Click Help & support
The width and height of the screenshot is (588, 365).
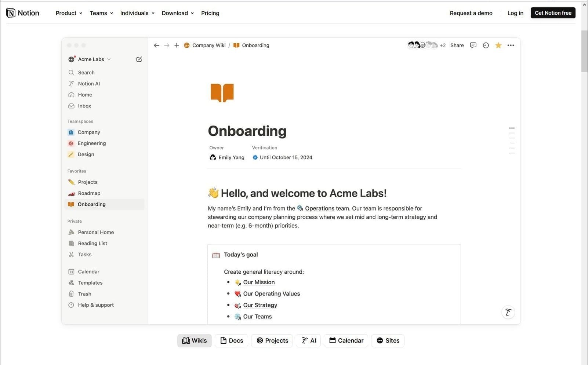pyautogui.click(x=105, y=305)
